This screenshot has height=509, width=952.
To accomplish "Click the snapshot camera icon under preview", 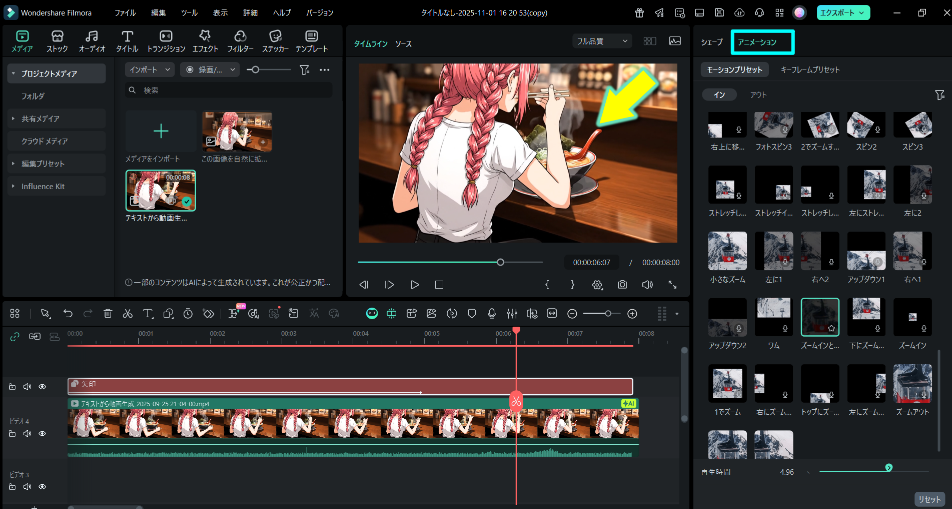I will click(x=622, y=284).
